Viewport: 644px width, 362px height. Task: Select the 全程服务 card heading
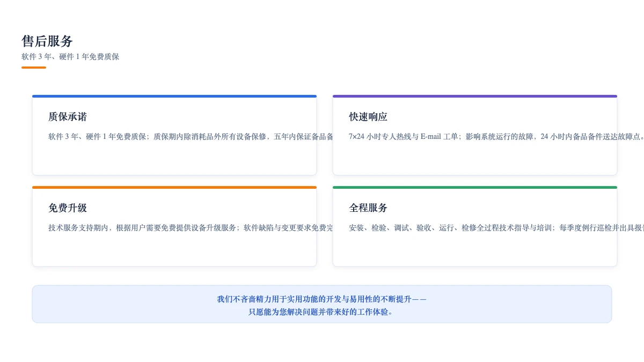[x=368, y=208]
